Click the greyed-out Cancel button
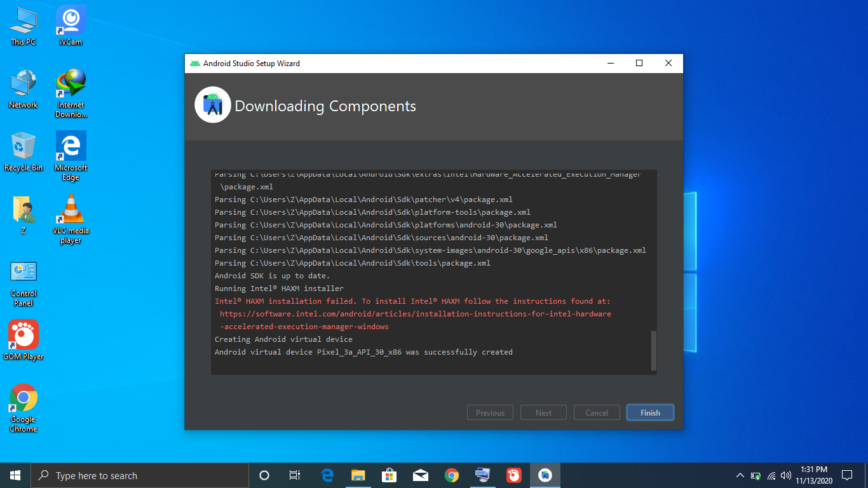Screen dimensions: 868x488 tap(597, 412)
